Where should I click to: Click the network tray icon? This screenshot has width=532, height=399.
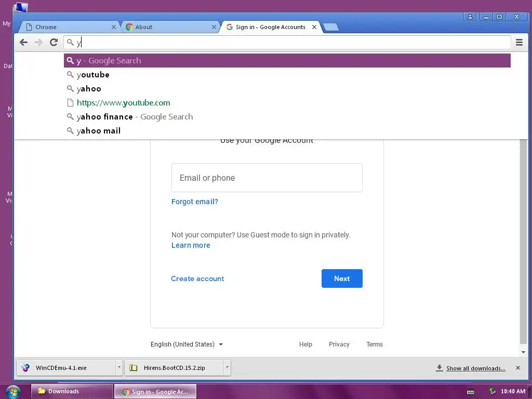point(493,391)
